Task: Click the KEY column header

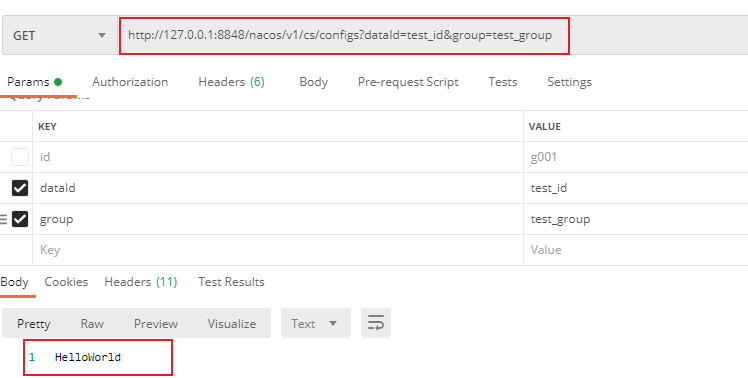Action: (x=47, y=126)
